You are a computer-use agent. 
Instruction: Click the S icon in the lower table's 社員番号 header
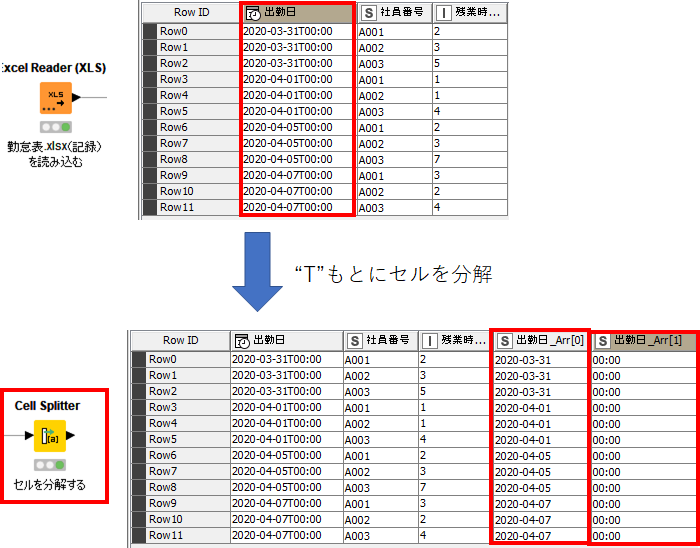pyautogui.click(x=355, y=341)
